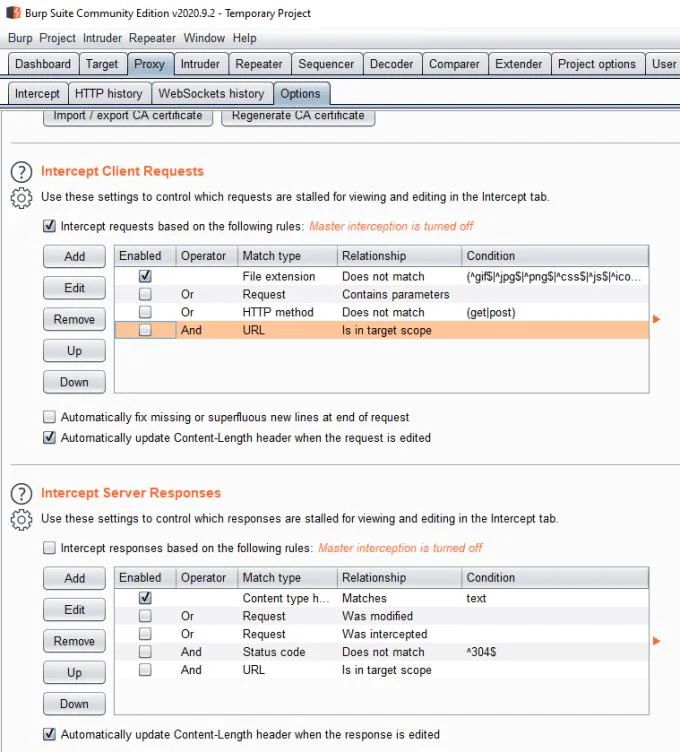Disable the File extension rule checkbox

click(145, 276)
